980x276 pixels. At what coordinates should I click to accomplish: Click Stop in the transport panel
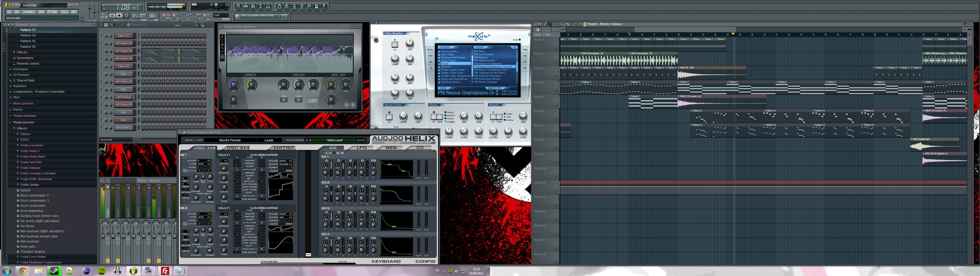[x=119, y=15]
